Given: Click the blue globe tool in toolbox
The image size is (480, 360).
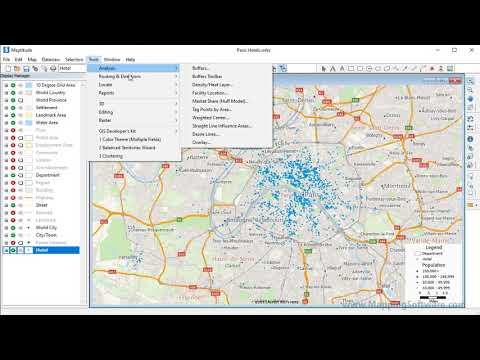Looking at the screenshot, I should (x=470, y=99).
